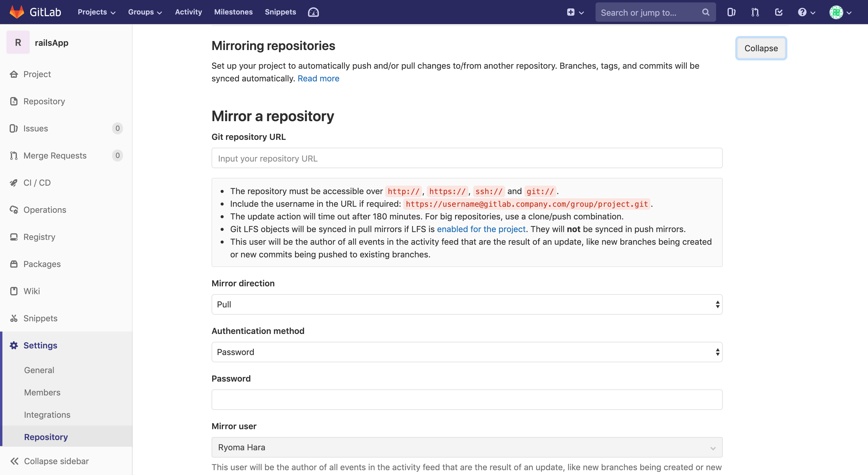Focus the Git repository URL field
This screenshot has width=868, height=475.
pyautogui.click(x=467, y=158)
